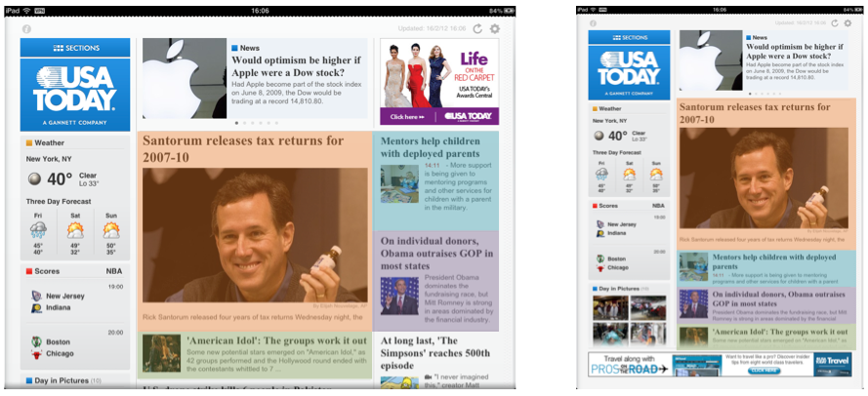The image size is (868, 396).
Task: Open 'Mentors help children' story in landscape view
Action: [431, 147]
